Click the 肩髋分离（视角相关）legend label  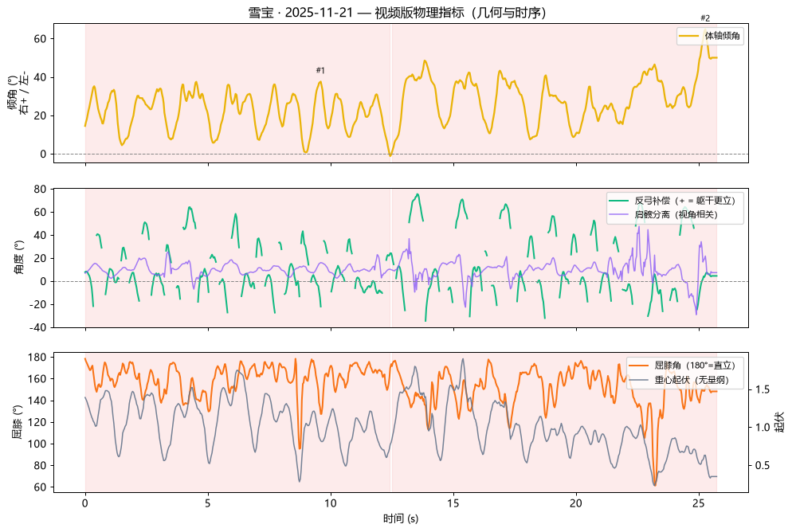(x=676, y=214)
